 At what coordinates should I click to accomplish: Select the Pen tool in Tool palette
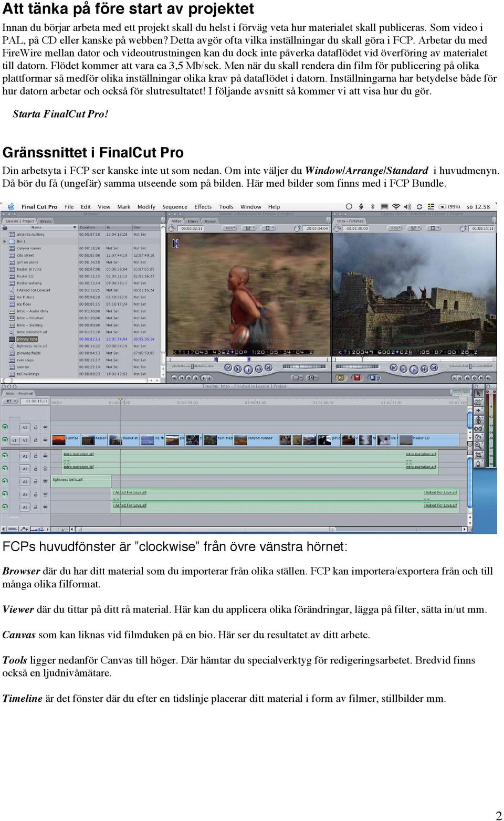478,464
